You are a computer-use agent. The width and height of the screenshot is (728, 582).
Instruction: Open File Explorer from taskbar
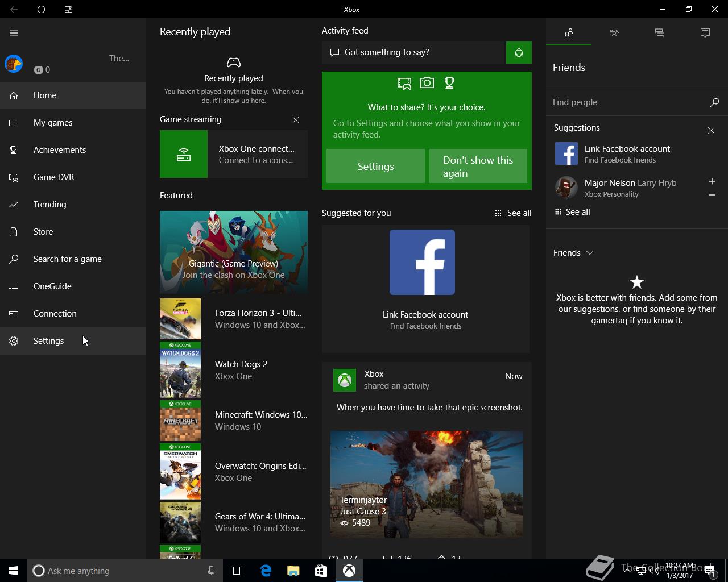293,571
